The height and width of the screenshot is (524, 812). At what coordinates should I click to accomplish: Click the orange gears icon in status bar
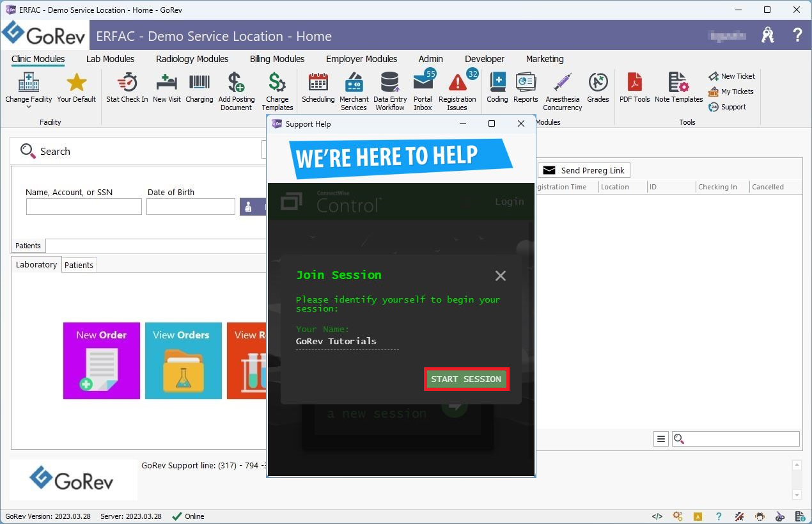(678, 516)
